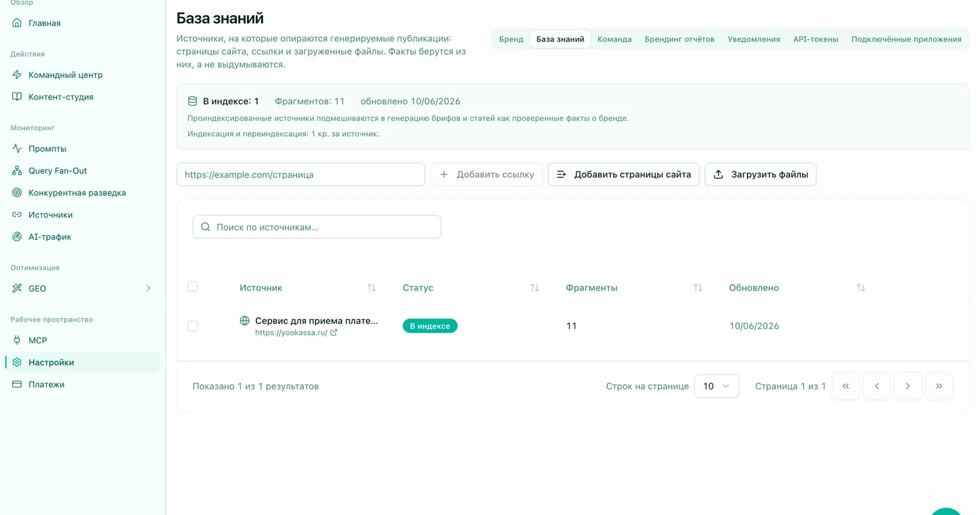Click the Загрузить файлы button

click(x=760, y=174)
